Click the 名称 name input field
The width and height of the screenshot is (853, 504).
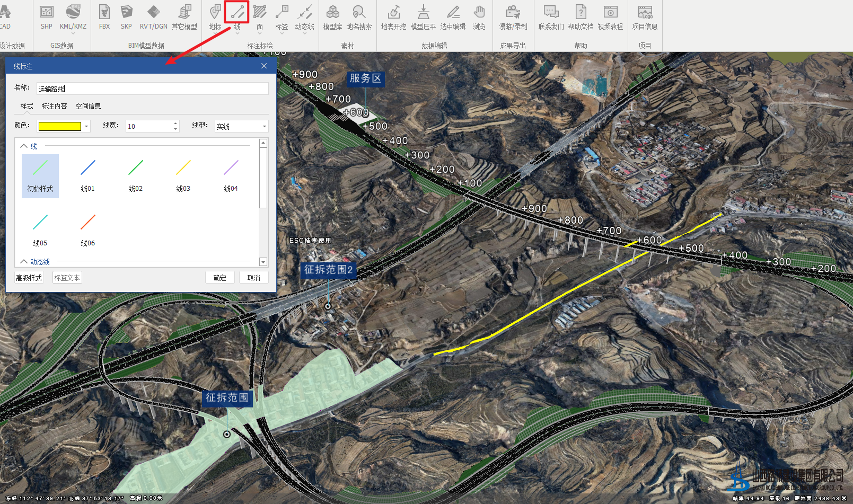152,89
